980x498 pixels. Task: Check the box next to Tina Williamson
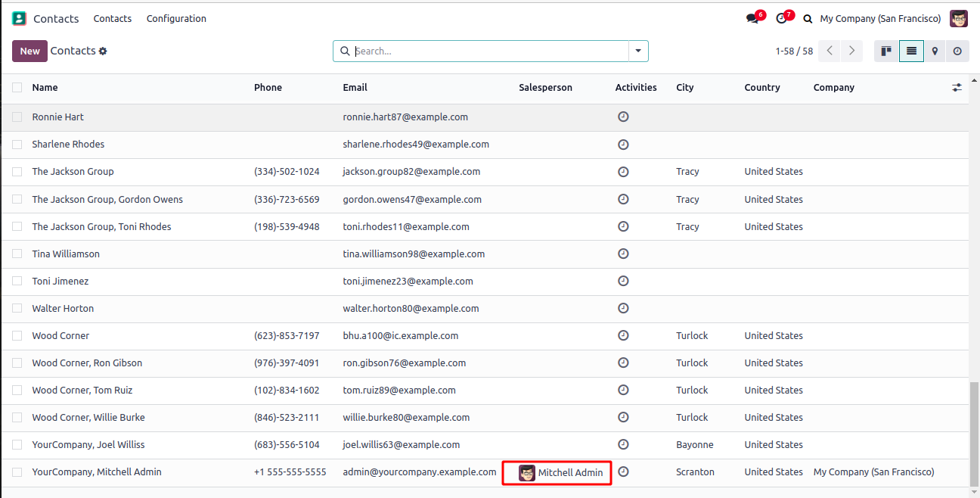(x=17, y=254)
